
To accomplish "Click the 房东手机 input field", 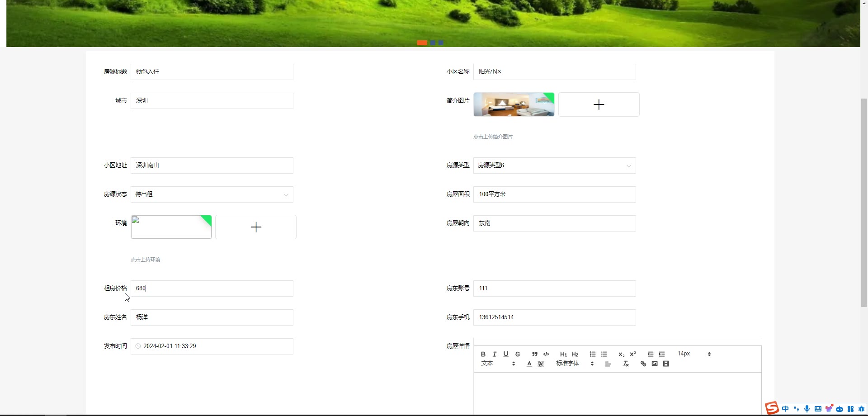I will [x=554, y=317].
